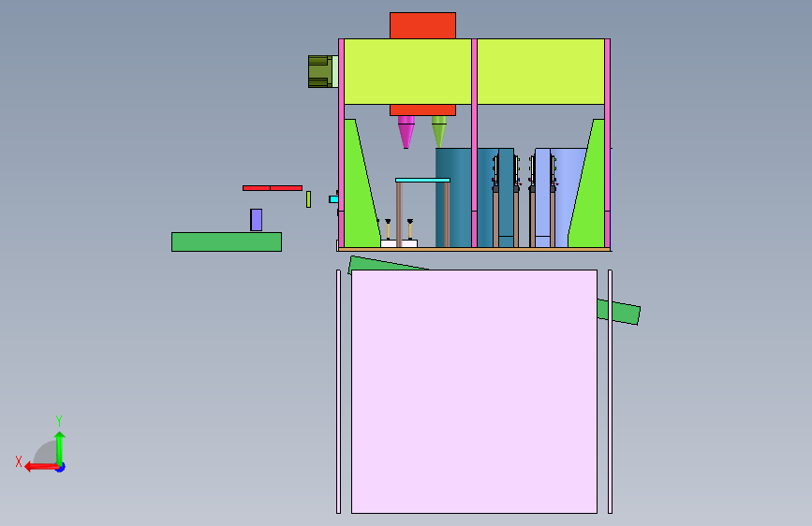
Task: Click the green base block at far left
Action: (x=227, y=241)
